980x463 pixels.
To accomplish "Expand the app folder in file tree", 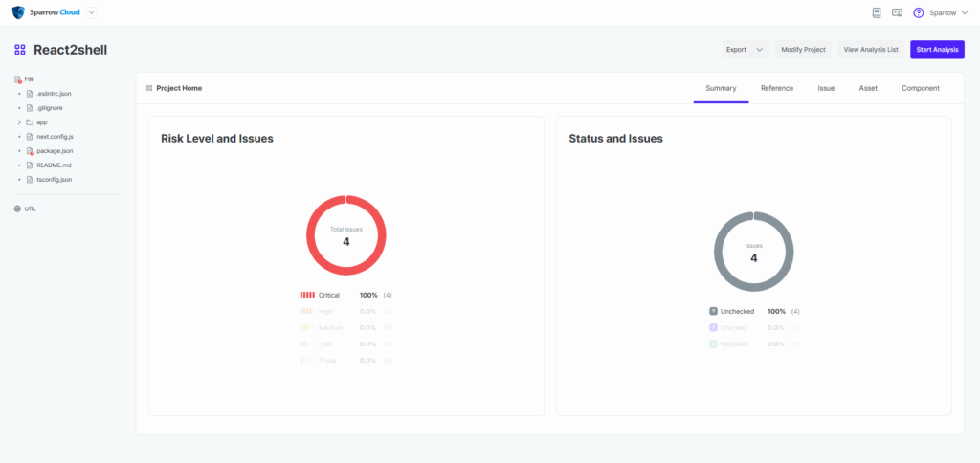I will pos(19,122).
